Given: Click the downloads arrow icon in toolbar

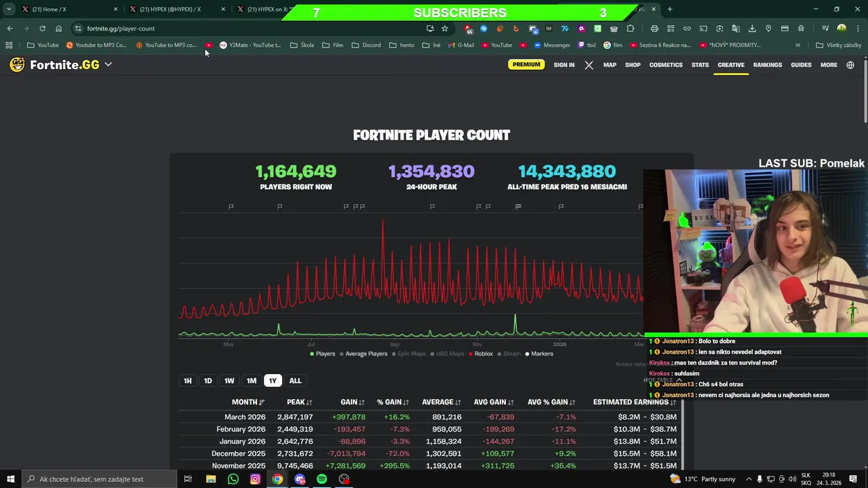Looking at the screenshot, I should (752, 28).
